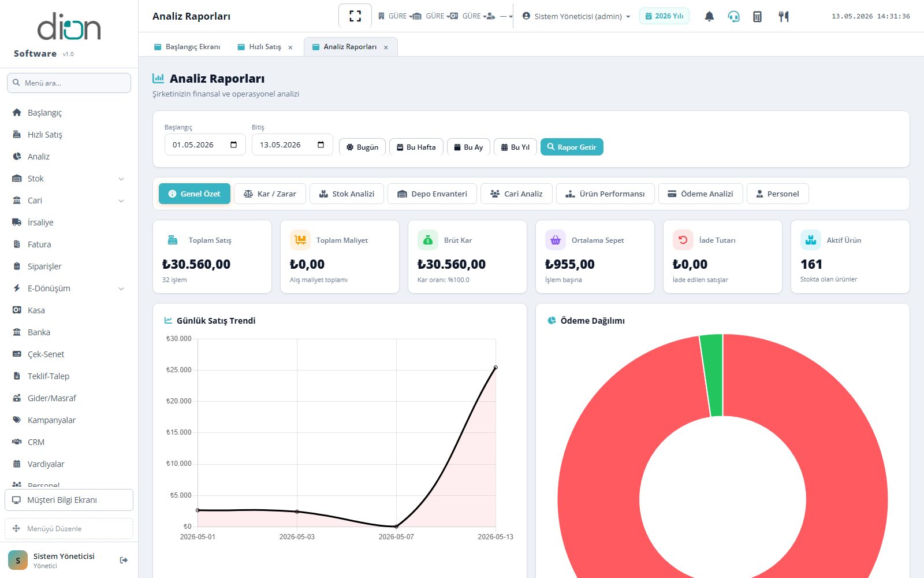Open the restaurant fork-knife icon

[783, 16]
